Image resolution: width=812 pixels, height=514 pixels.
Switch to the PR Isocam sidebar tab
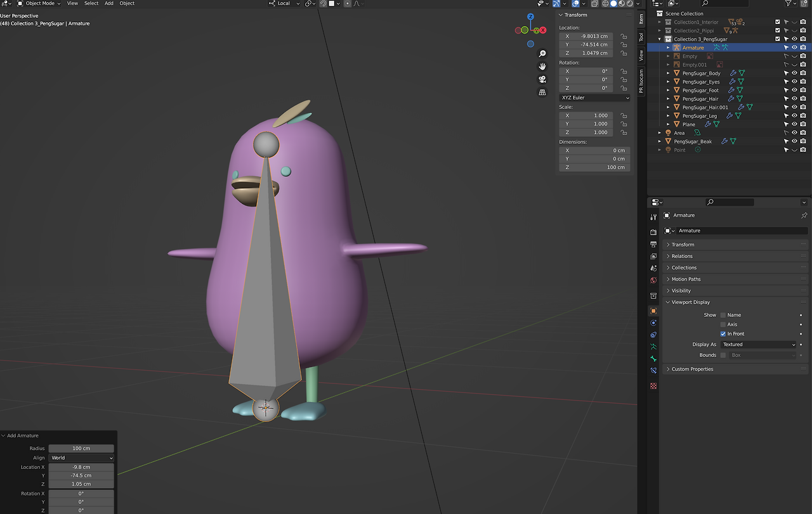[641, 80]
